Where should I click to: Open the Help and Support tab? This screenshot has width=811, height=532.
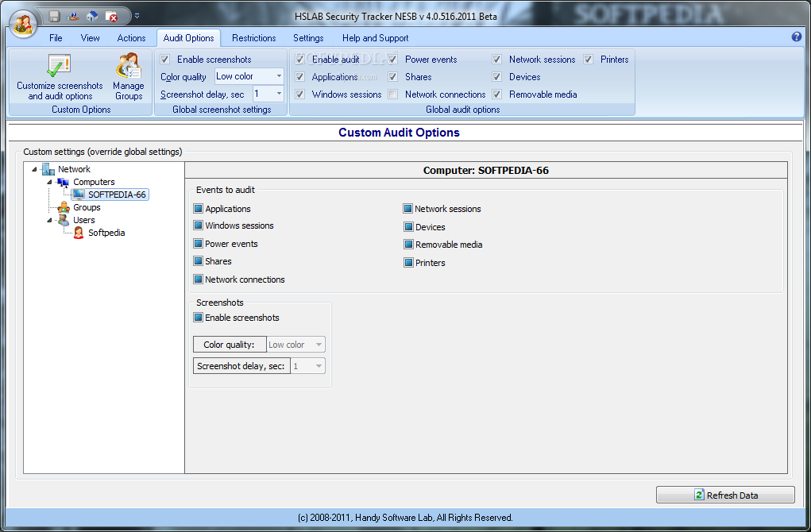point(376,38)
